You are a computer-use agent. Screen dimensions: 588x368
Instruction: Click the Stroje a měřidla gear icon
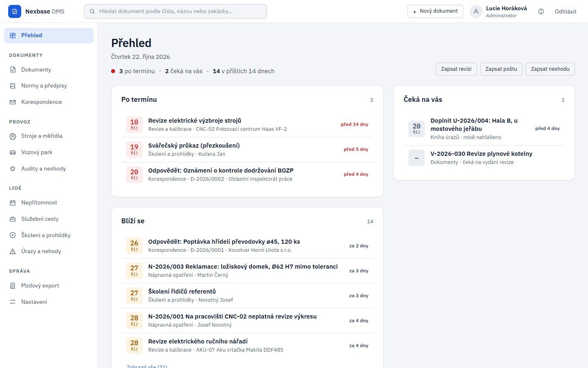pos(13,136)
